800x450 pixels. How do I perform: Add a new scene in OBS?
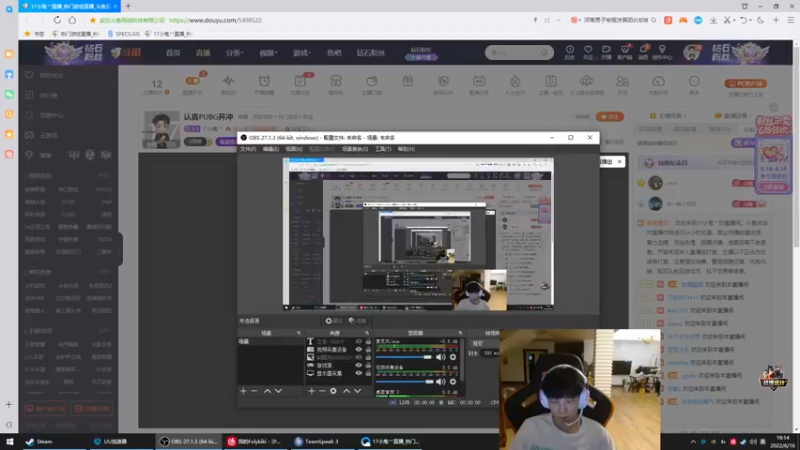pos(243,391)
